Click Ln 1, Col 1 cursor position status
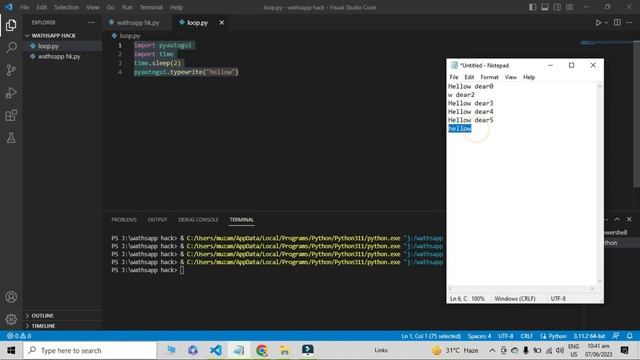 click(x=431, y=336)
